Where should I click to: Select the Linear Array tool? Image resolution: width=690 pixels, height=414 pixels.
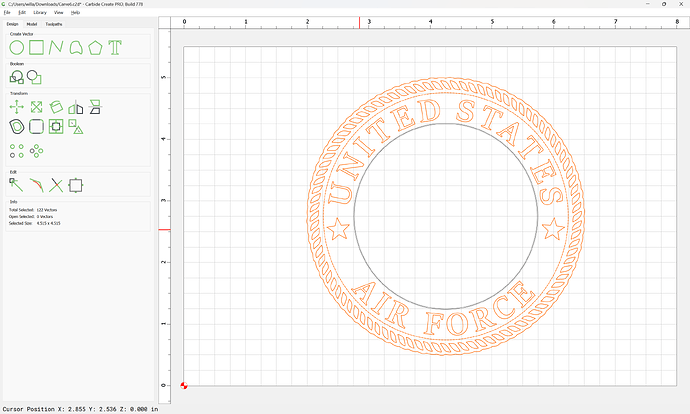17,151
